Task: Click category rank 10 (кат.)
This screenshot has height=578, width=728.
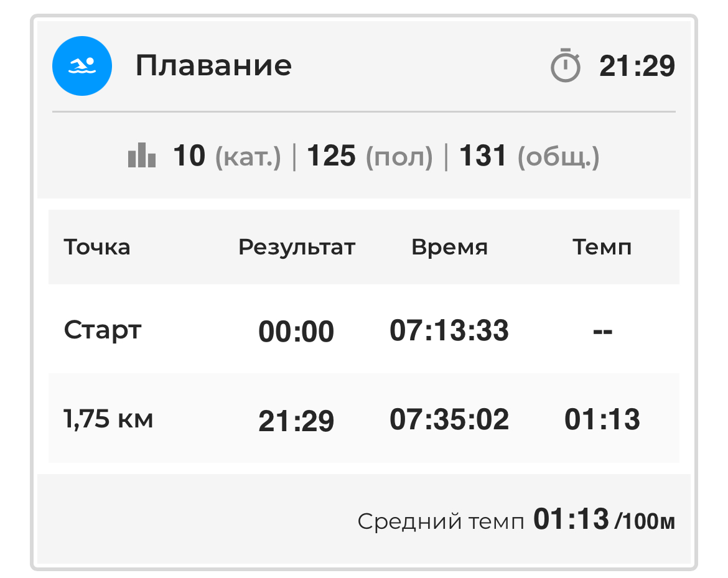Action: (x=226, y=156)
